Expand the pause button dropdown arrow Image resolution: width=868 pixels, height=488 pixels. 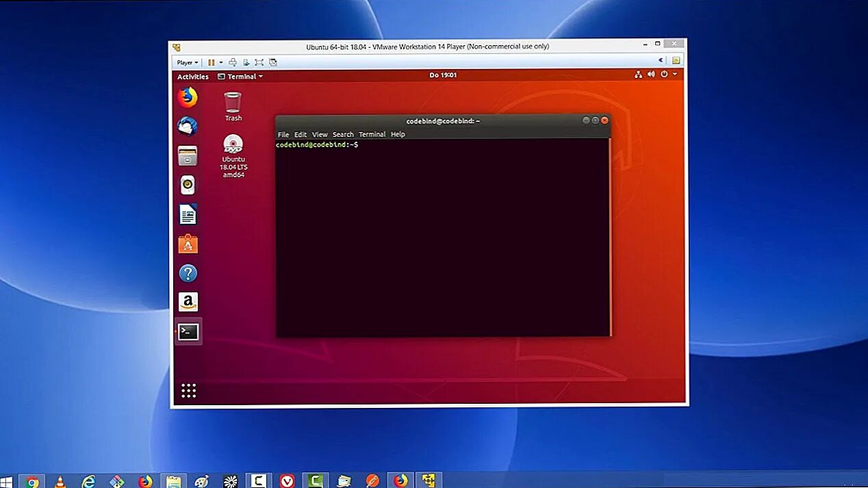(x=220, y=62)
